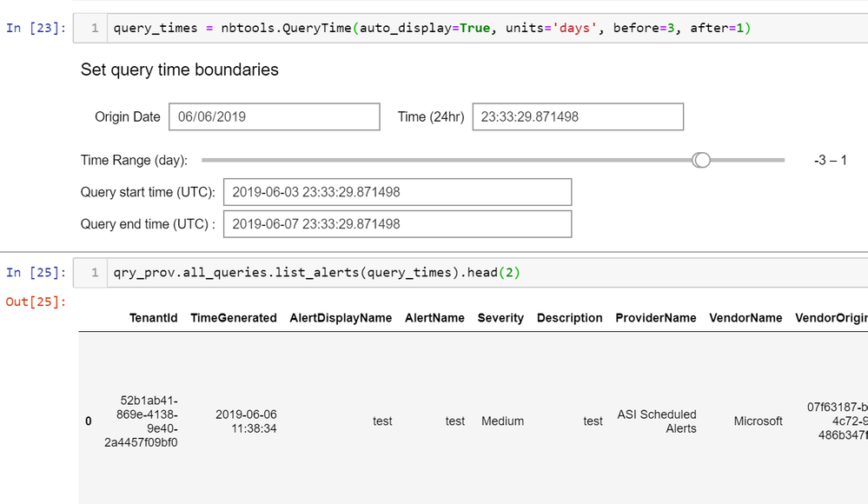
Task: Click the 'Origin Date' label
Action: pos(128,116)
